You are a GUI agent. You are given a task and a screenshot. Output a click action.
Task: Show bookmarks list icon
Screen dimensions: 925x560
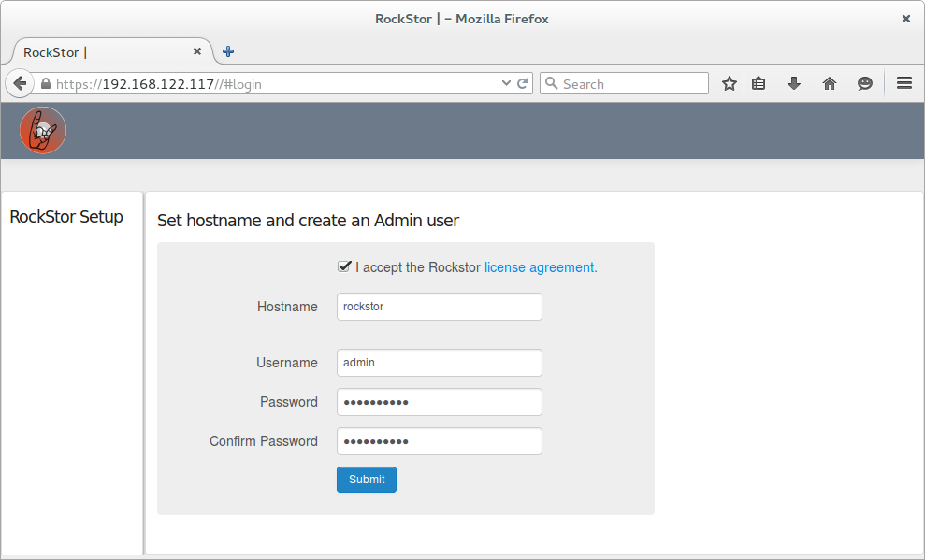coord(759,84)
